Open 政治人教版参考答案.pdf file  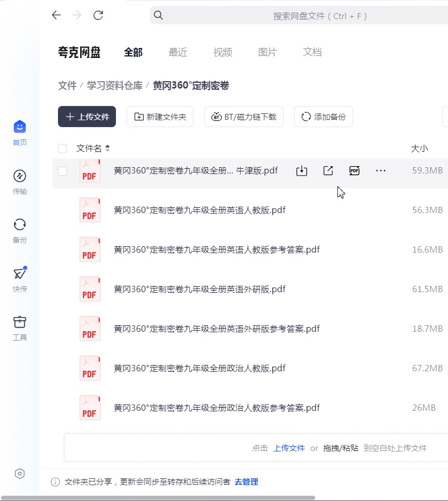[217, 408]
